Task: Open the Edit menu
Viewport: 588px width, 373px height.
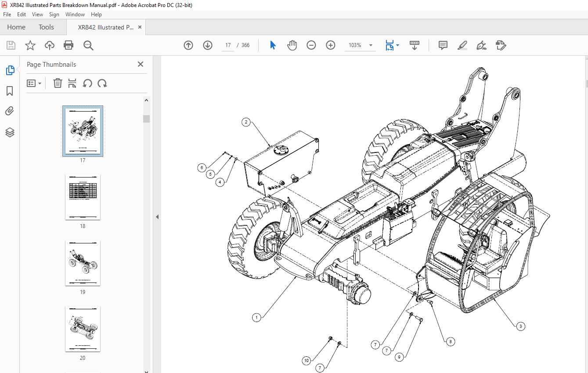Action: coord(22,14)
